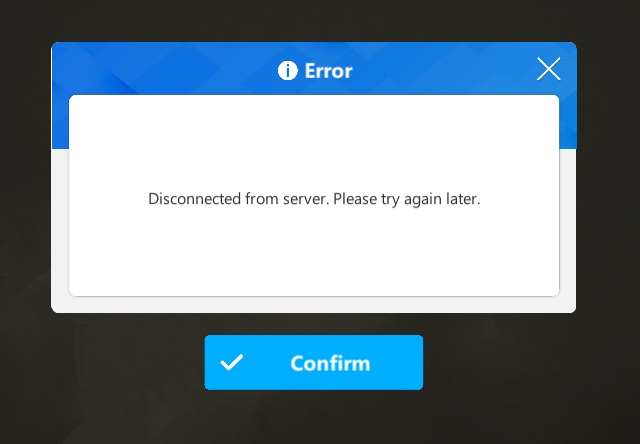The width and height of the screenshot is (640, 444).
Task: Dismiss the error via the white X icon
Action: (549, 69)
